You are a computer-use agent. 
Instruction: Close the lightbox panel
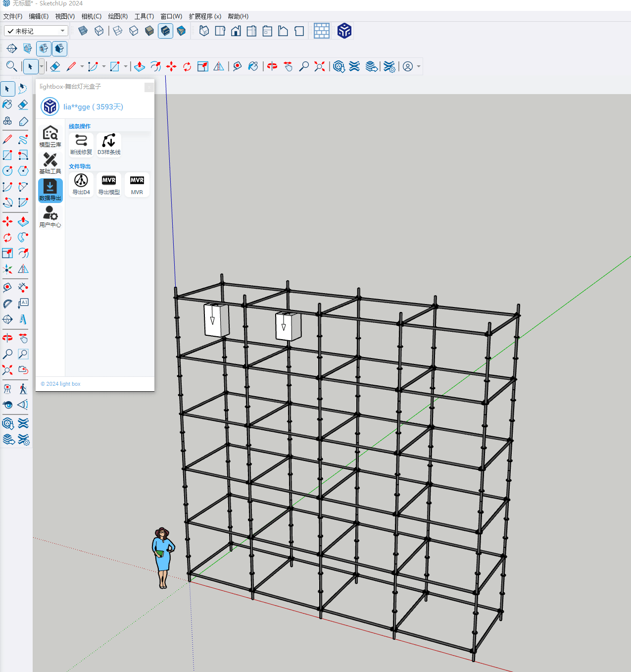tap(148, 87)
